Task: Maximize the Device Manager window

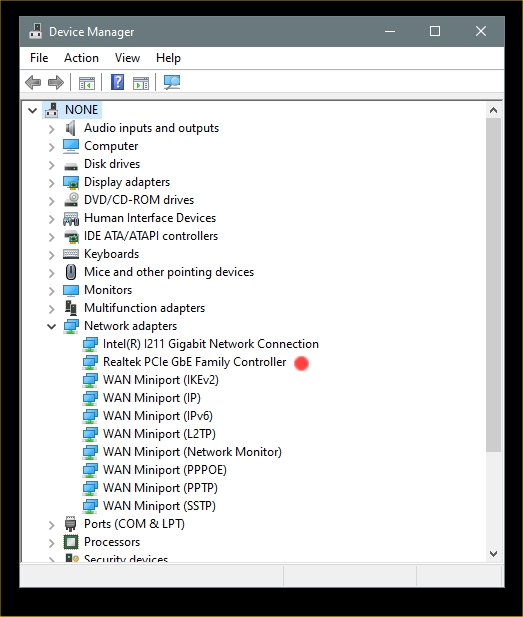Action: point(435,31)
